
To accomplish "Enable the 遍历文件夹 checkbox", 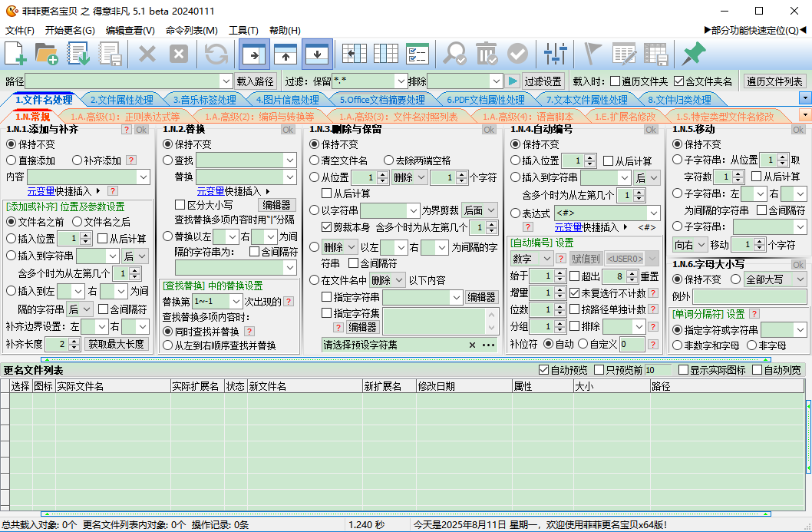I will [616, 81].
